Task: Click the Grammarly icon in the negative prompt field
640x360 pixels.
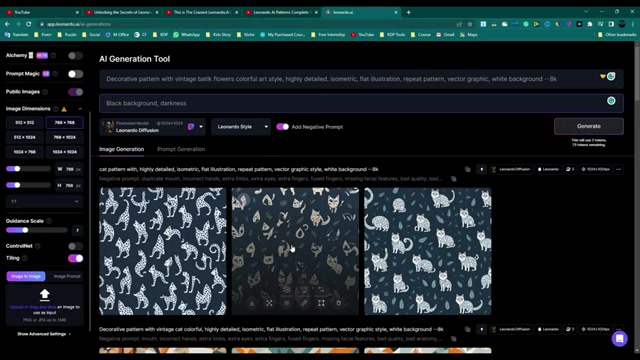Action: tap(611, 101)
